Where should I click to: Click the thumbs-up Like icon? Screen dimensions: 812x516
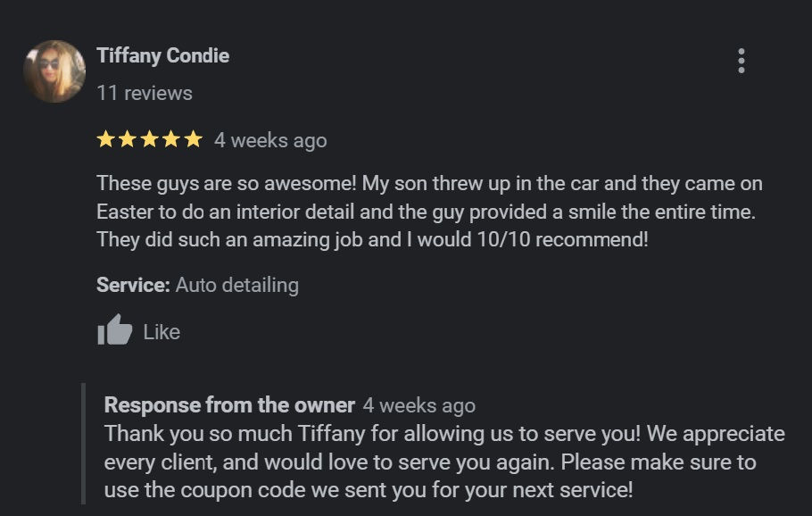click(x=113, y=330)
